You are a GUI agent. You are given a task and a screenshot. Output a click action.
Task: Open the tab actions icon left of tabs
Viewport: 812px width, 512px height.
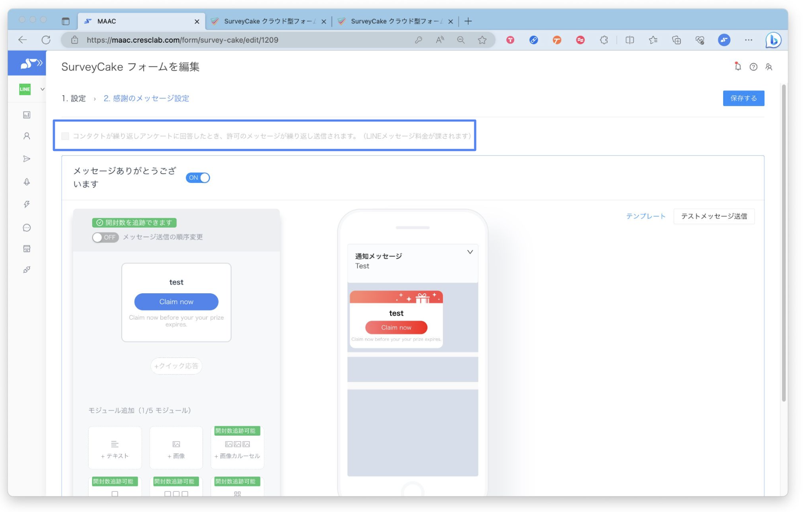point(66,21)
